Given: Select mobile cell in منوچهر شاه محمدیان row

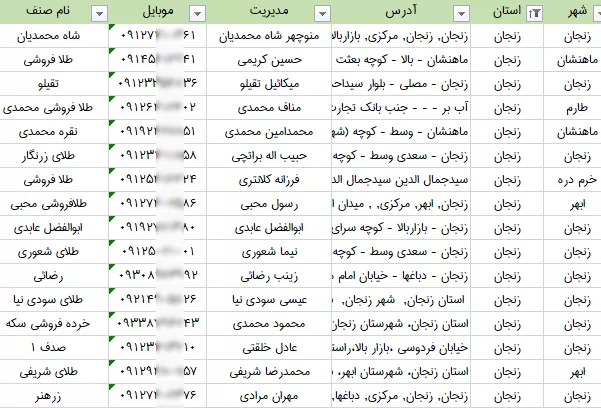Looking at the screenshot, I should tap(158, 36).
